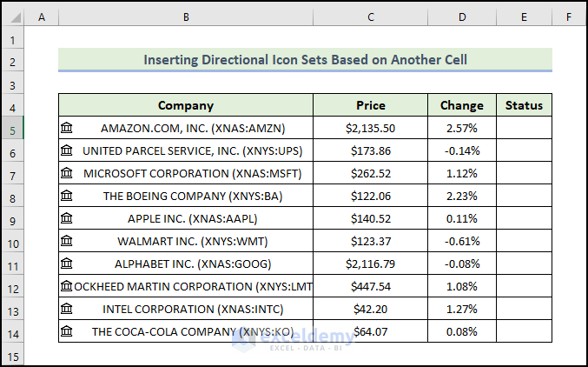Click the Company header cell
Viewport: 588px width, 367px height.
[186, 105]
